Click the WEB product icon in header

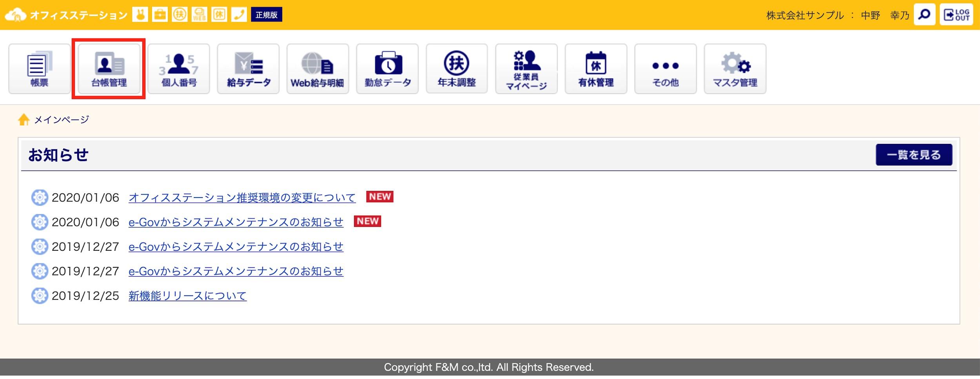click(x=199, y=15)
